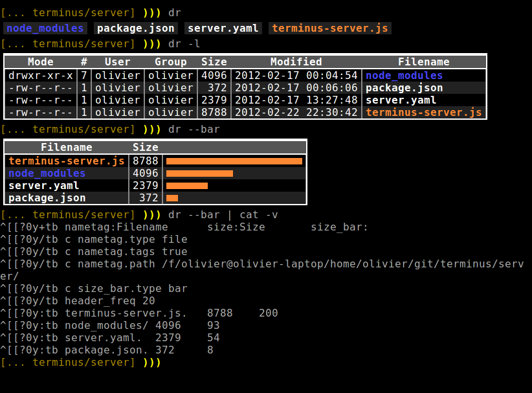Select the 'dr -l' command text
Image resolution: width=532 pixels, height=393 pixels.
pyautogui.click(x=184, y=44)
